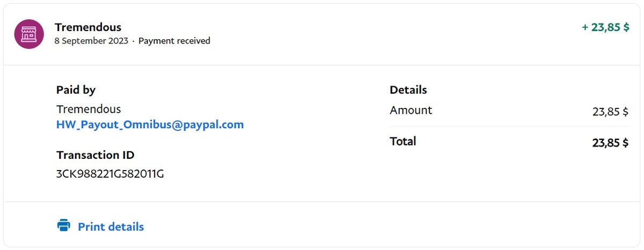Click the Paid by heading
This screenshot has width=644, height=250.
[76, 90]
